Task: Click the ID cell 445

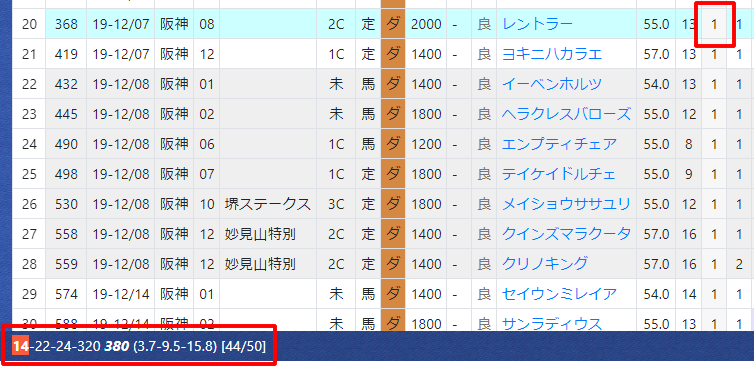Action: [x=66, y=114]
